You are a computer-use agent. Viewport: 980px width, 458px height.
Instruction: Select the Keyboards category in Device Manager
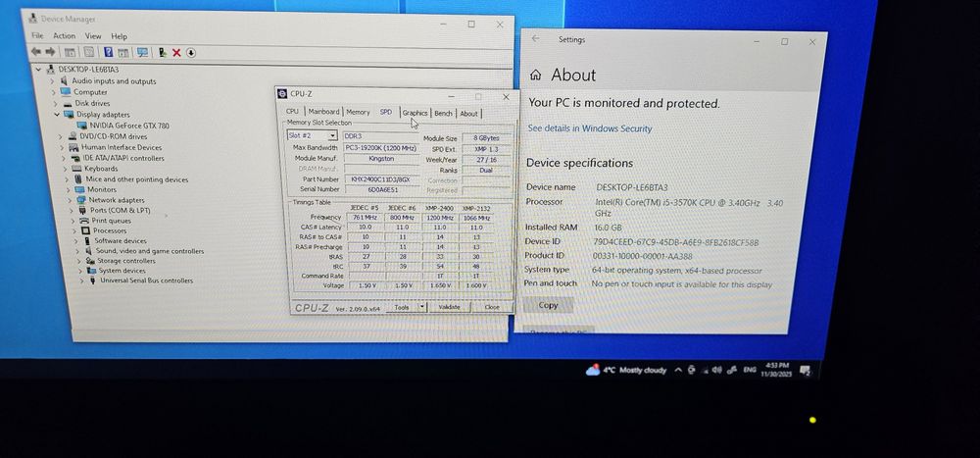click(x=101, y=169)
